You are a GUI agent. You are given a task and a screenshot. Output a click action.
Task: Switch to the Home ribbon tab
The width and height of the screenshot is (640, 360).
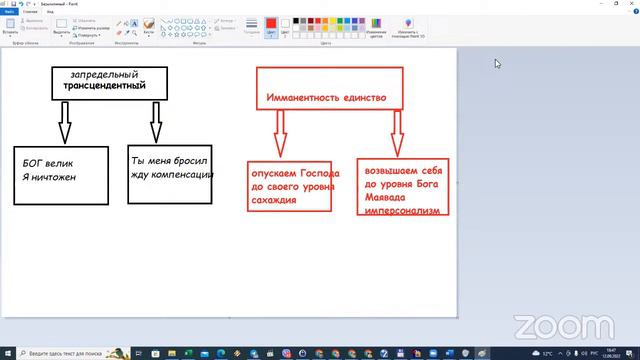pyautogui.click(x=30, y=11)
